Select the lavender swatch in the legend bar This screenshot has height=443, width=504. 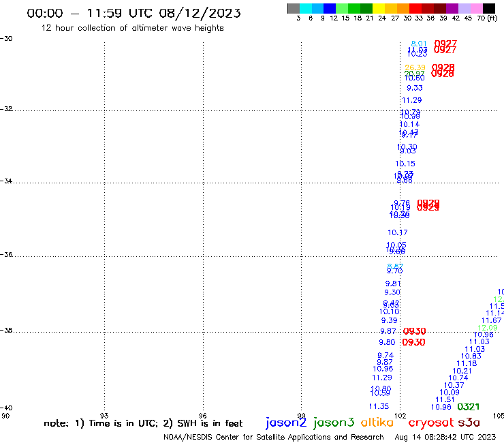(x=464, y=8)
